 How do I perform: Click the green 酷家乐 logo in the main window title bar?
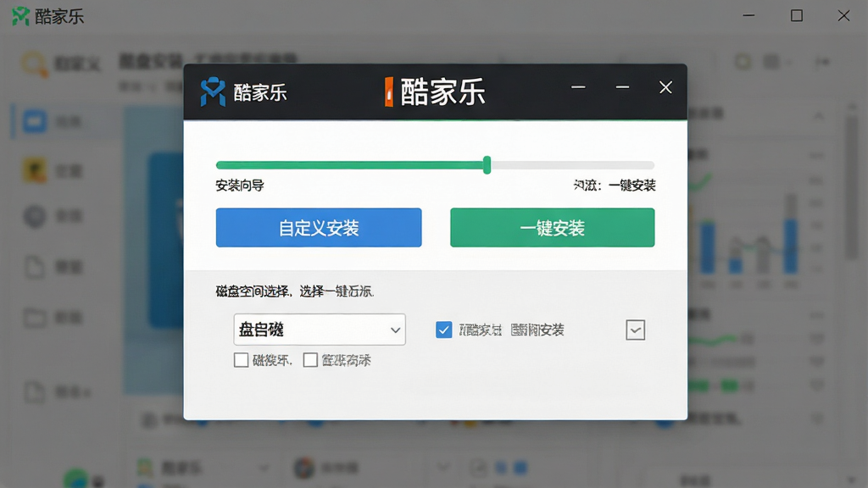[x=20, y=16]
